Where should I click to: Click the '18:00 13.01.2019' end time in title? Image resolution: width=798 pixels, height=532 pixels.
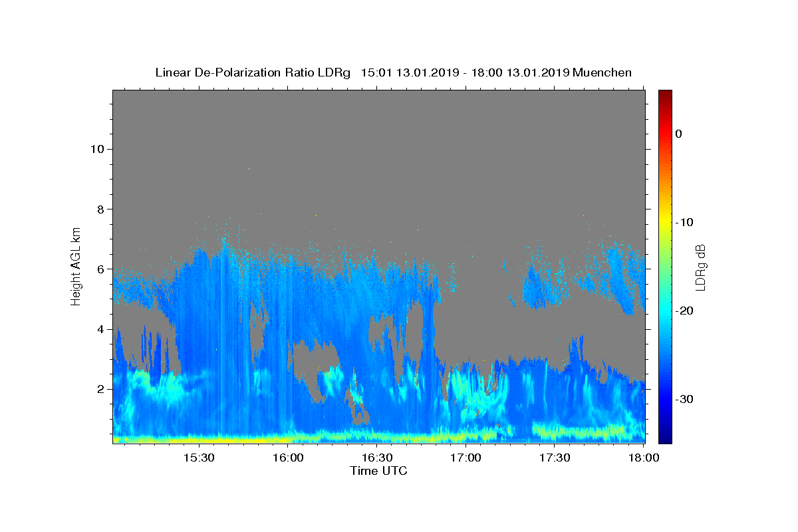click(521, 72)
